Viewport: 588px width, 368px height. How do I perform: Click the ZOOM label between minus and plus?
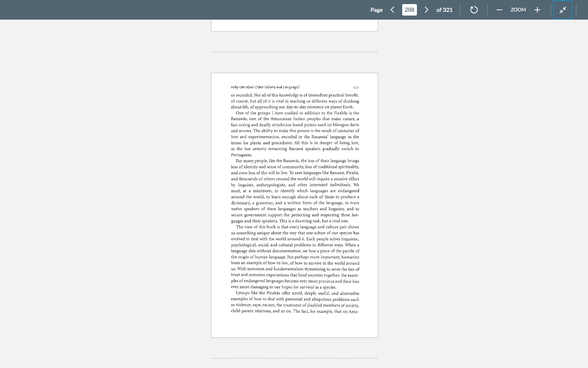point(518,9)
